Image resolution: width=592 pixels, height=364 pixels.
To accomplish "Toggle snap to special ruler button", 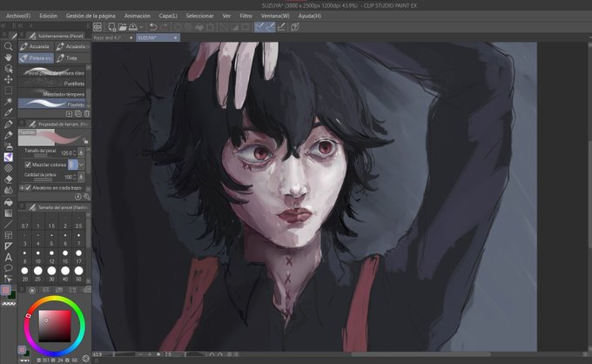I will (271, 27).
